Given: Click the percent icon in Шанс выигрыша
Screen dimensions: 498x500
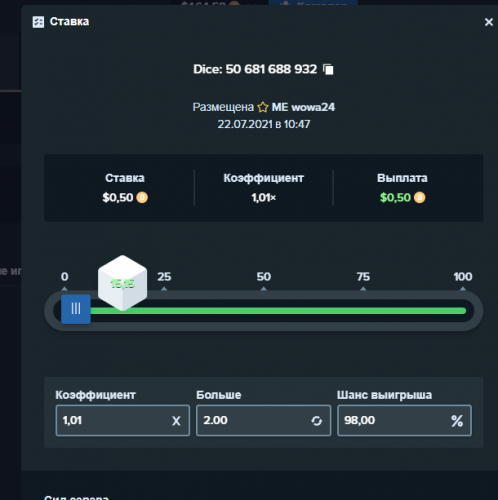Looking at the screenshot, I should tap(457, 421).
